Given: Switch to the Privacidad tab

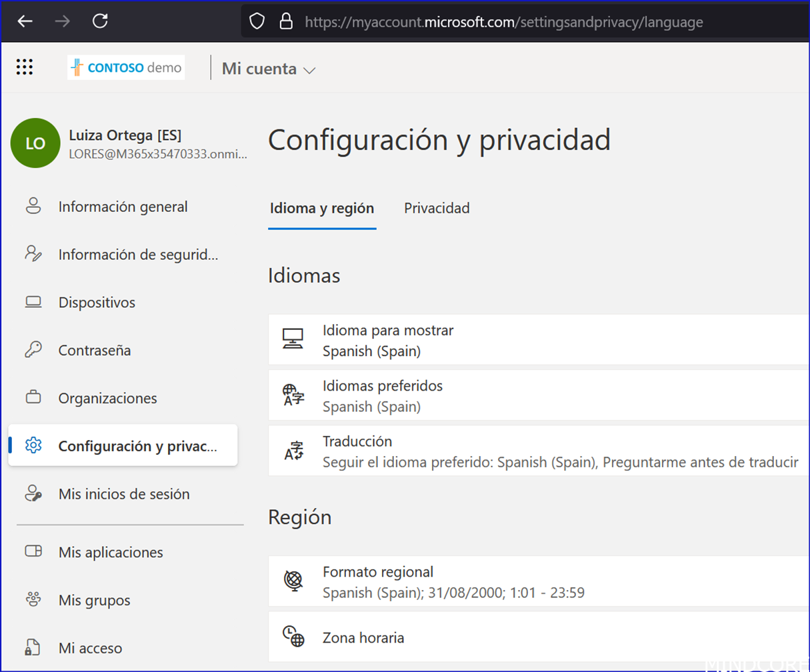Looking at the screenshot, I should tap(437, 208).
